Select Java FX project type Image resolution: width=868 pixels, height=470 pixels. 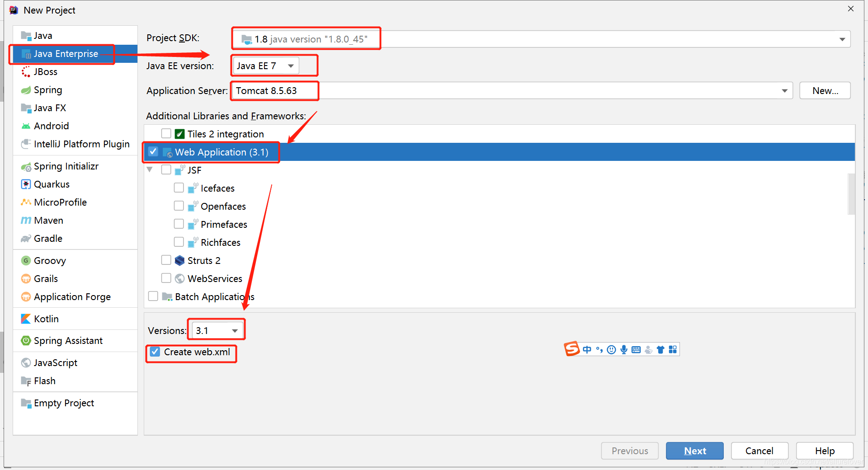[x=75, y=108]
